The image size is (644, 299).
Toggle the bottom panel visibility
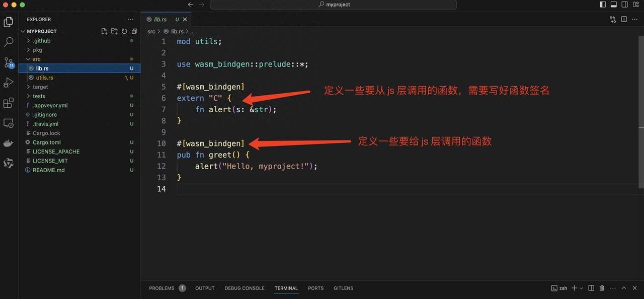[614, 5]
